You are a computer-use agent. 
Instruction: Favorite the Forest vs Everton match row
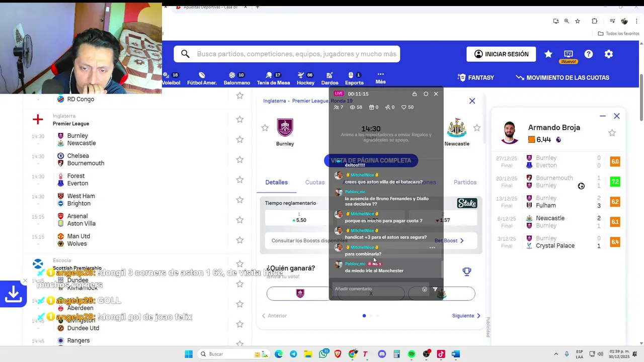(240, 179)
